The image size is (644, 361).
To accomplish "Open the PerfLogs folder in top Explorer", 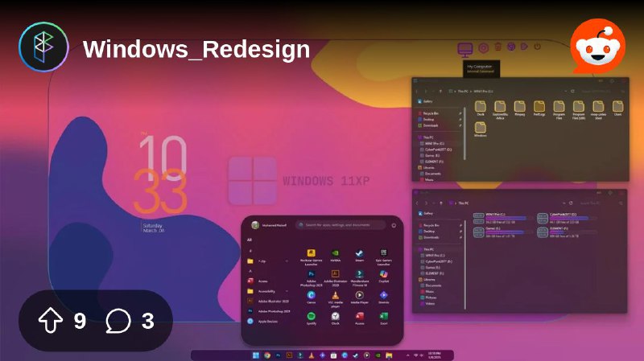I will [x=539, y=109].
